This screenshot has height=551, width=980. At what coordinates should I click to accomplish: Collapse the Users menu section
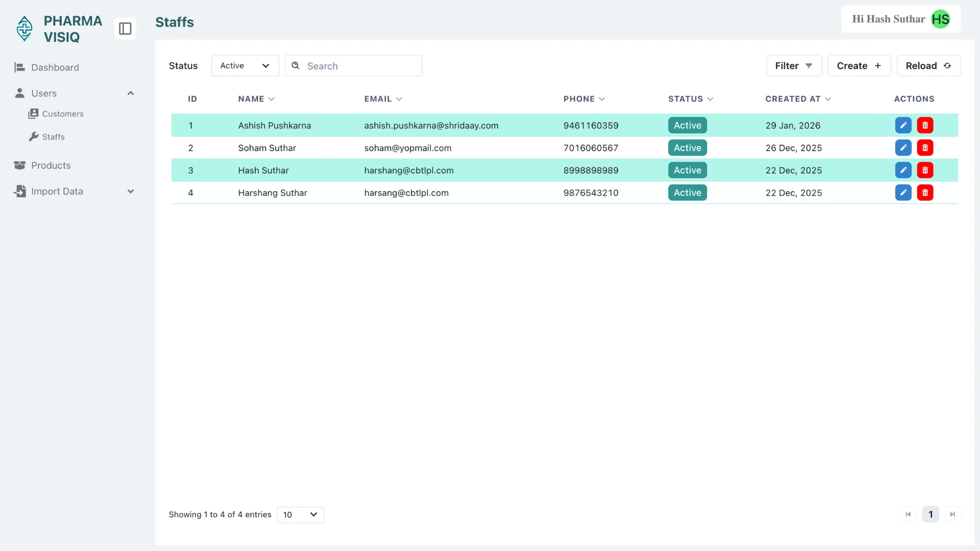131,93
